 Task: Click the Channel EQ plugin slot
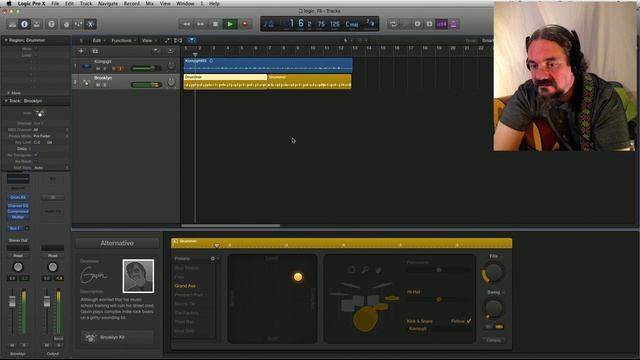coord(18,206)
